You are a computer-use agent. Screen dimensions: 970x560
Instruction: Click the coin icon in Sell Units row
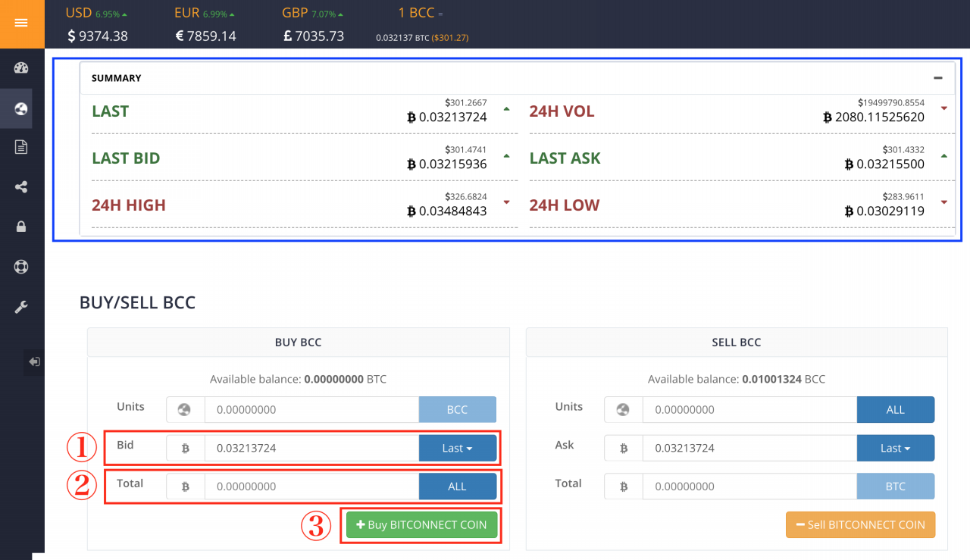(624, 409)
